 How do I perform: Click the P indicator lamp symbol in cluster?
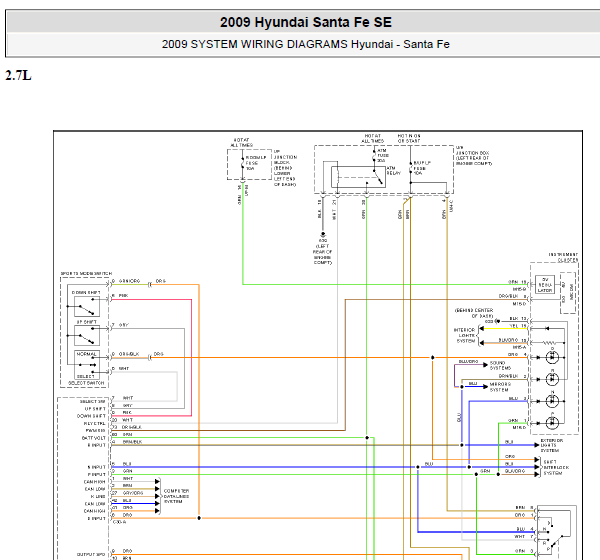[552, 423]
